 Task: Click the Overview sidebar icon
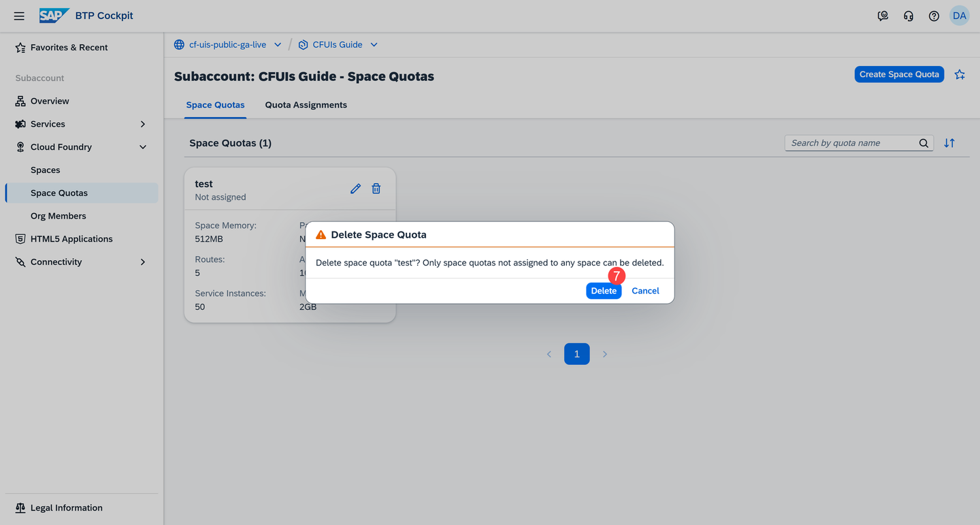pyautogui.click(x=20, y=101)
